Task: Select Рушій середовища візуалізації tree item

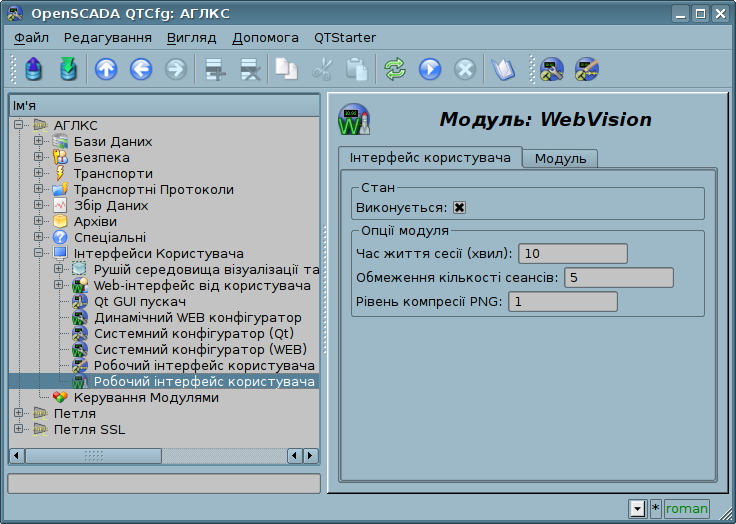Action: coord(206,270)
